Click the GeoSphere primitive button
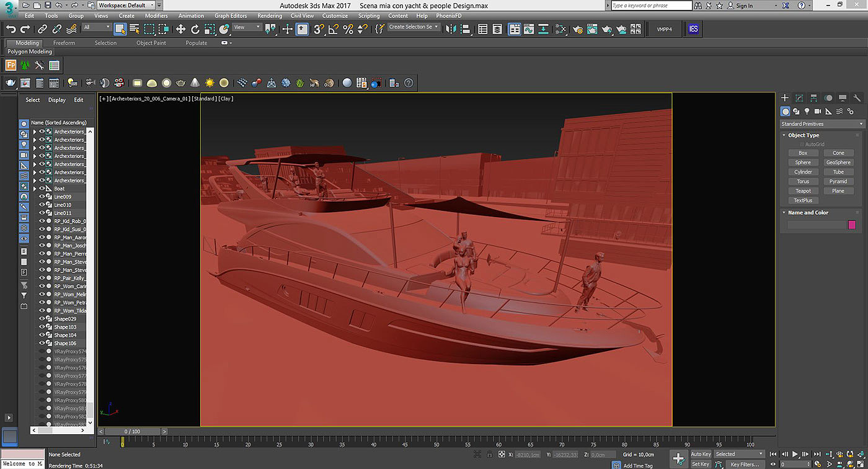868x469 pixels. click(x=838, y=163)
